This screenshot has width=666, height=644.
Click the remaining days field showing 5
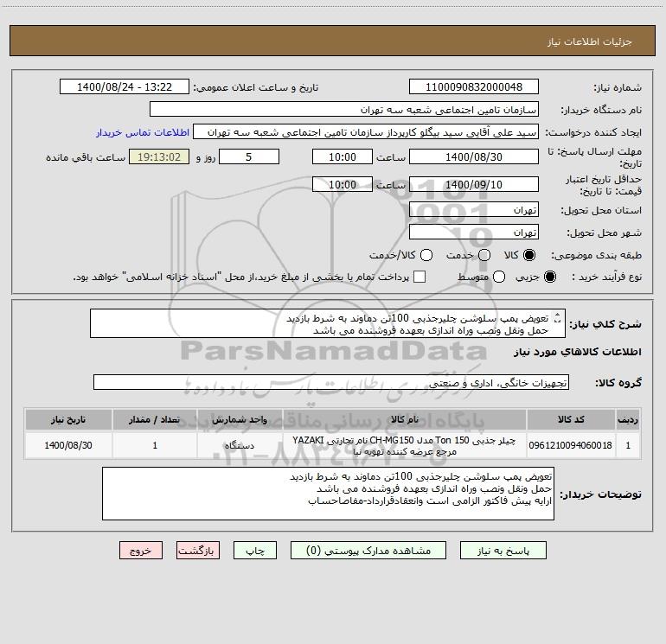point(249,156)
